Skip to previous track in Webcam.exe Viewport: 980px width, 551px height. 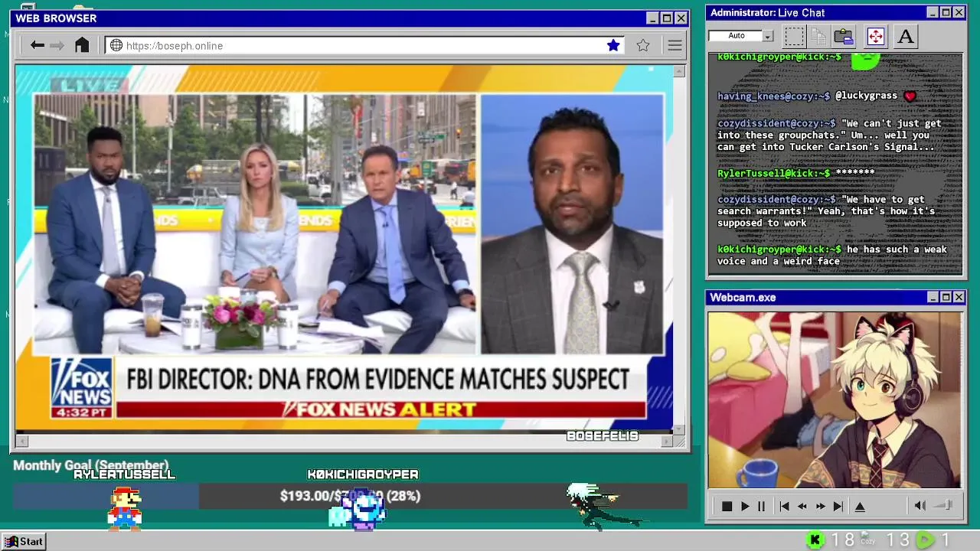click(x=784, y=507)
